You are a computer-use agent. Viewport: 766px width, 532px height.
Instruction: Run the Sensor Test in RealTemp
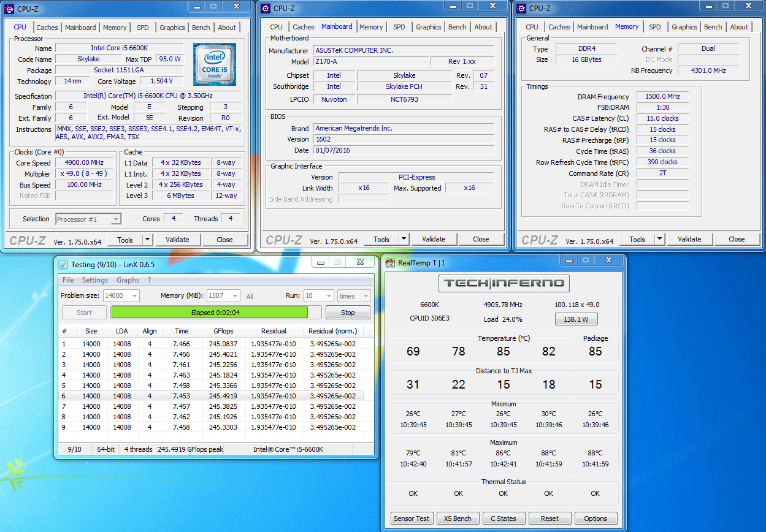click(412, 519)
